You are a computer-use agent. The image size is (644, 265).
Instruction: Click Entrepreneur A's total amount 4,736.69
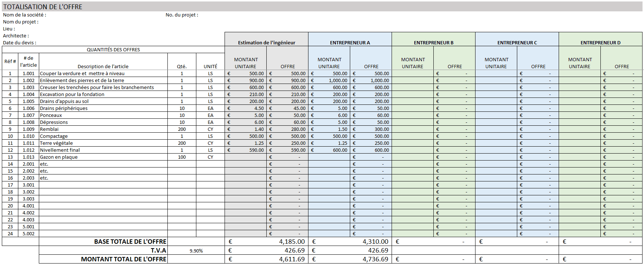coord(375,260)
